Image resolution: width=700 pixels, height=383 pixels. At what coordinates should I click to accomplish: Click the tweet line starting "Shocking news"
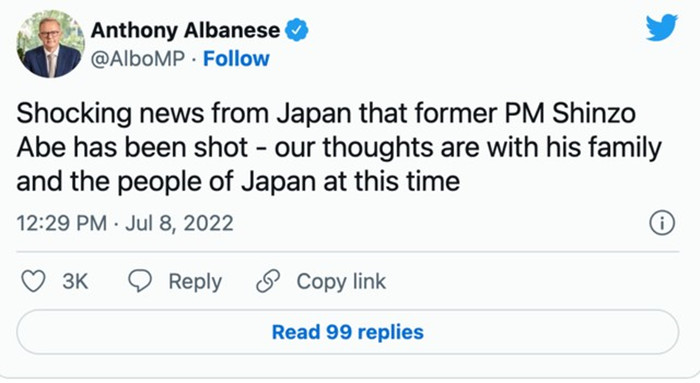point(326,113)
